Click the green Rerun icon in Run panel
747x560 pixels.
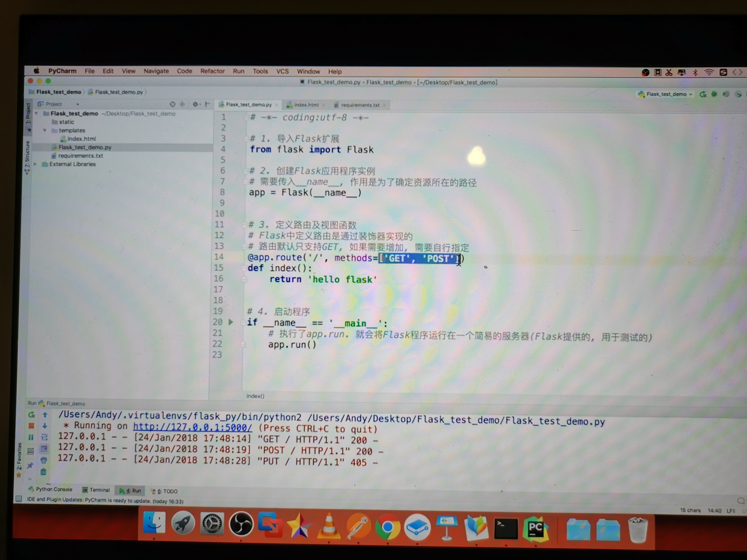pyautogui.click(x=32, y=415)
